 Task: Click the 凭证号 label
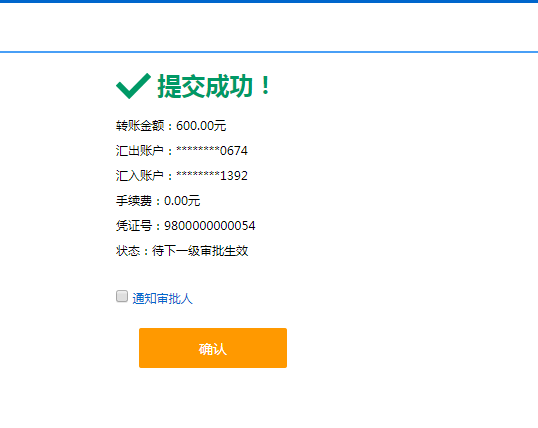coord(134,226)
